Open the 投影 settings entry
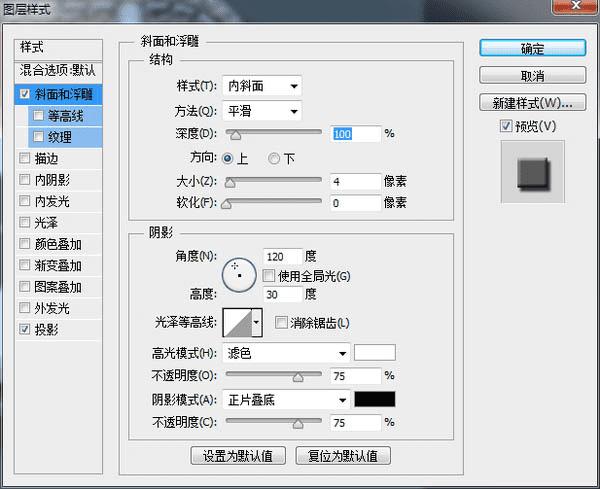The height and width of the screenshot is (489, 600). (46, 329)
